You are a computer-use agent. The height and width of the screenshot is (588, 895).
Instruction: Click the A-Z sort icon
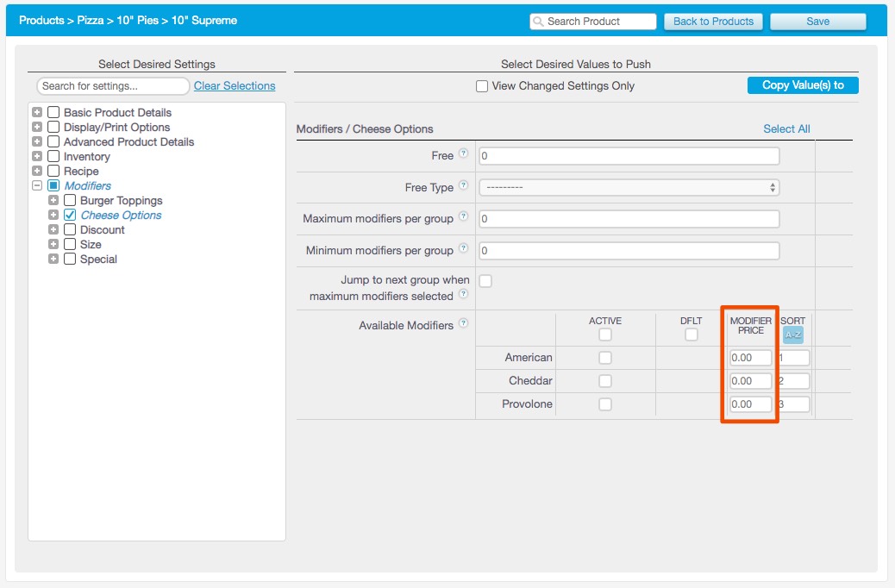(x=792, y=334)
